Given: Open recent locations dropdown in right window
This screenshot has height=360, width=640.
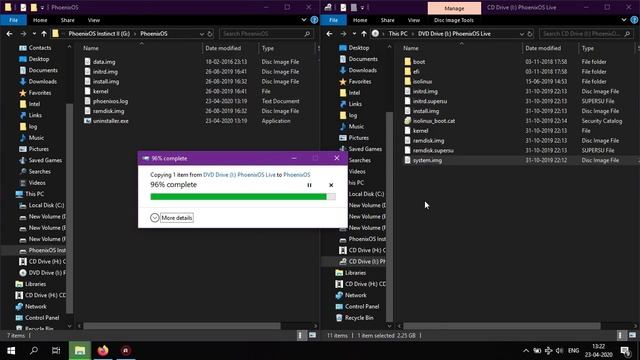Looking at the screenshot, I should (354, 34).
